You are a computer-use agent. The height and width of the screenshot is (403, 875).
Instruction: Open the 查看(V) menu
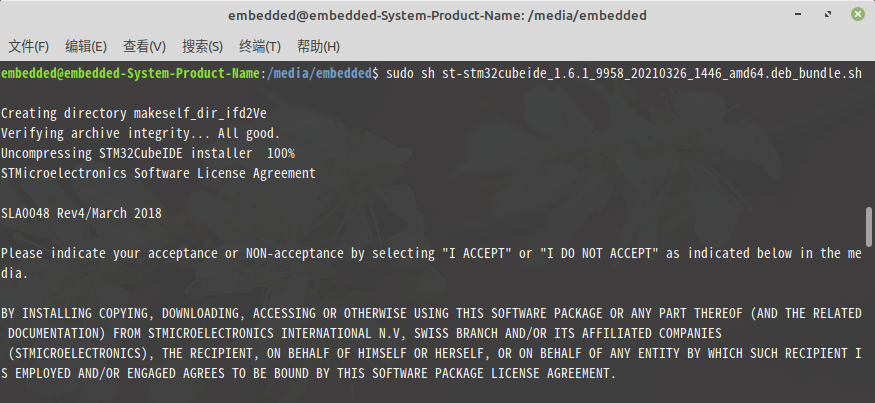click(x=145, y=46)
